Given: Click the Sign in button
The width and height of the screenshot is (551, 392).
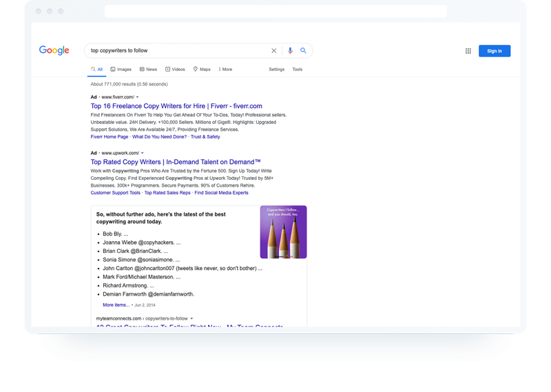Looking at the screenshot, I should coord(495,51).
